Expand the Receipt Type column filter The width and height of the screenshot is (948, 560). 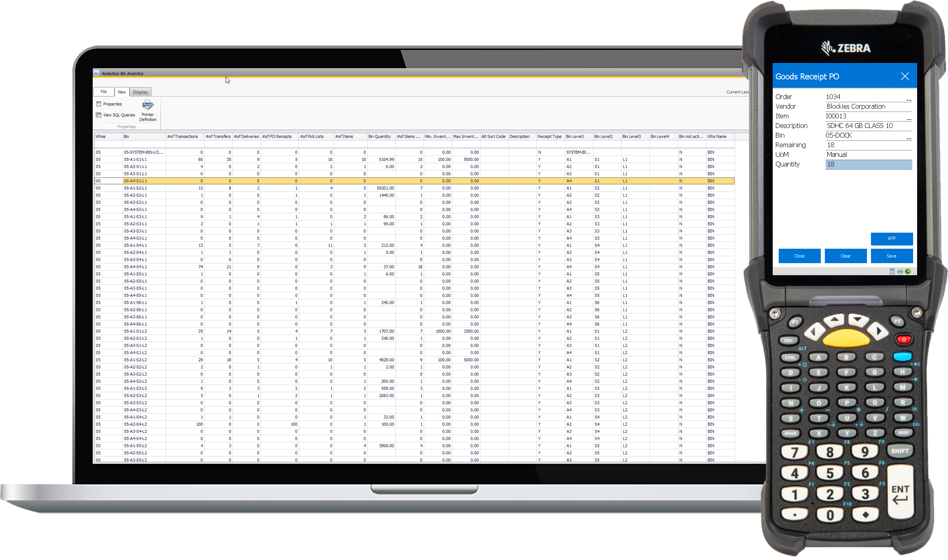pyautogui.click(x=547, y=137)
